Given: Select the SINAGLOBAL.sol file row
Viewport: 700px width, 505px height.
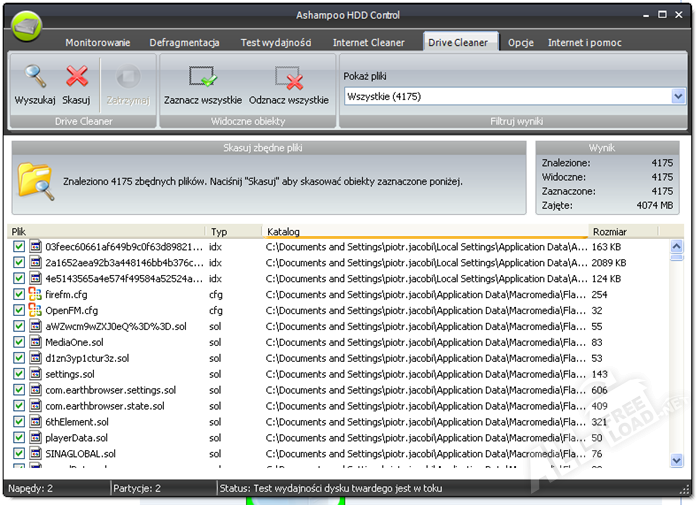Looking at the screenshot, I should click(x=81, y=454).
